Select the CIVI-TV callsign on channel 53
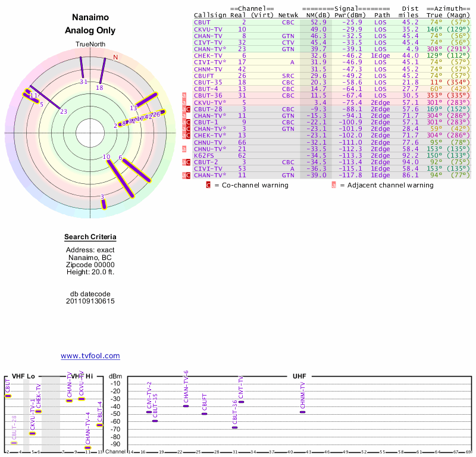Screen dimensions: 476x457 tap(208, 169)
